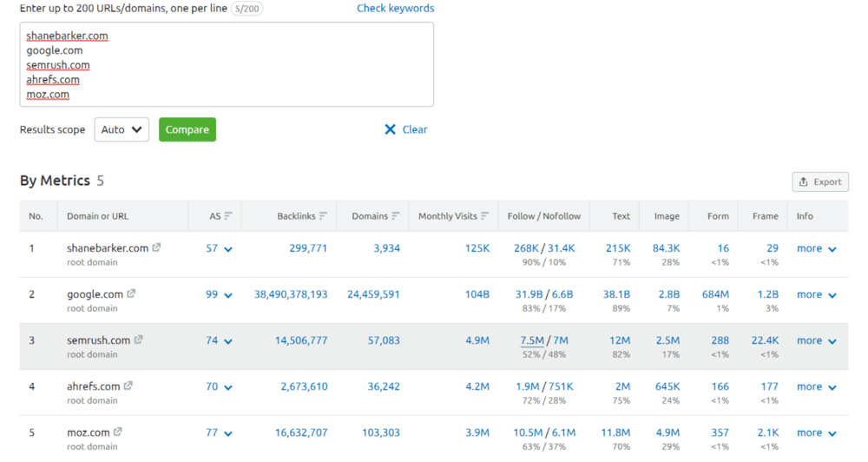
Task: Open moz.com external link icon
Action: (118, 432)
